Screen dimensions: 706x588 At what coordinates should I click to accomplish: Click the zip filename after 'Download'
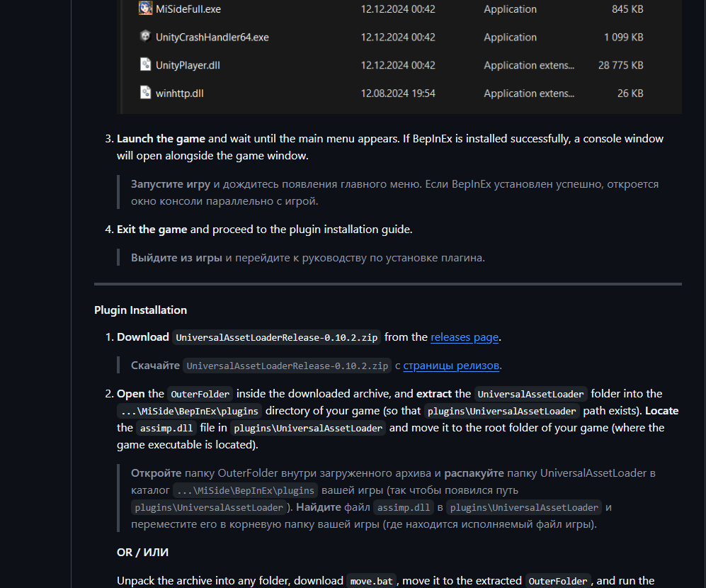pyautogui.click(x=275, y=338)
